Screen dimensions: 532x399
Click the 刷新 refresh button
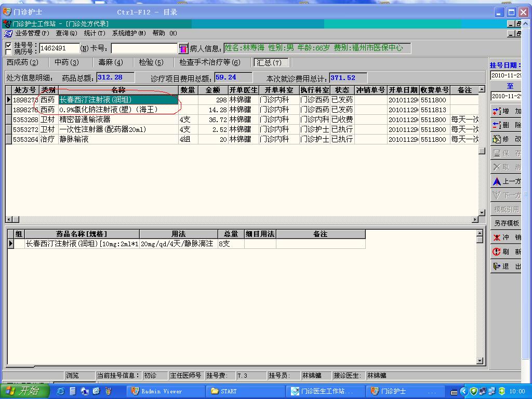point(506,251)
